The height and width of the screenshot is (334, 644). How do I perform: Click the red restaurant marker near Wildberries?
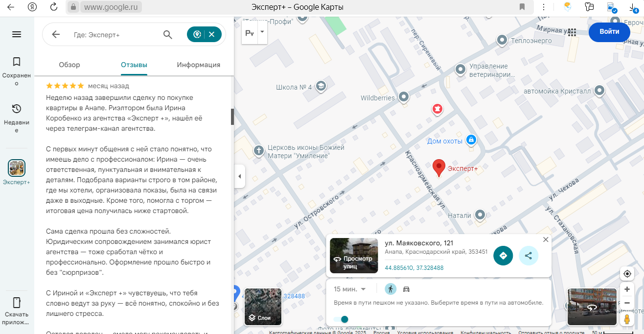pos(437,109)
